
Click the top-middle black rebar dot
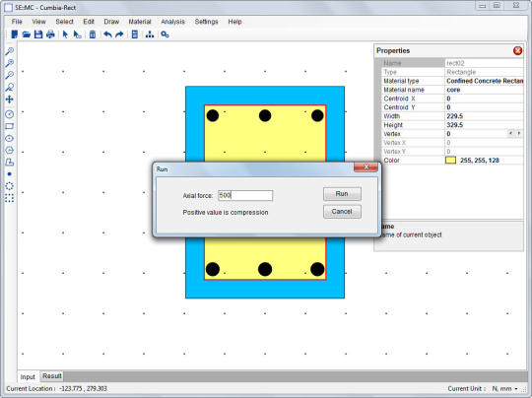pyautogui.click(x=265, y=115)
